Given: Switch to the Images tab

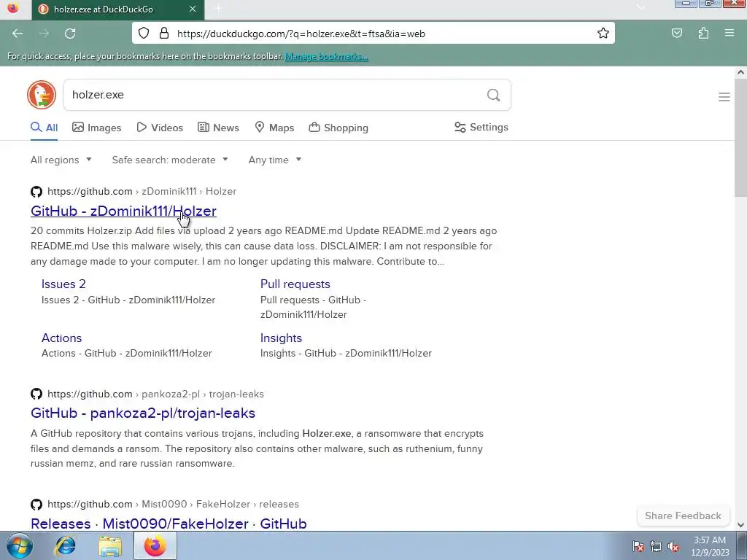Looking at the screenshot, I should tap(97, 128).
